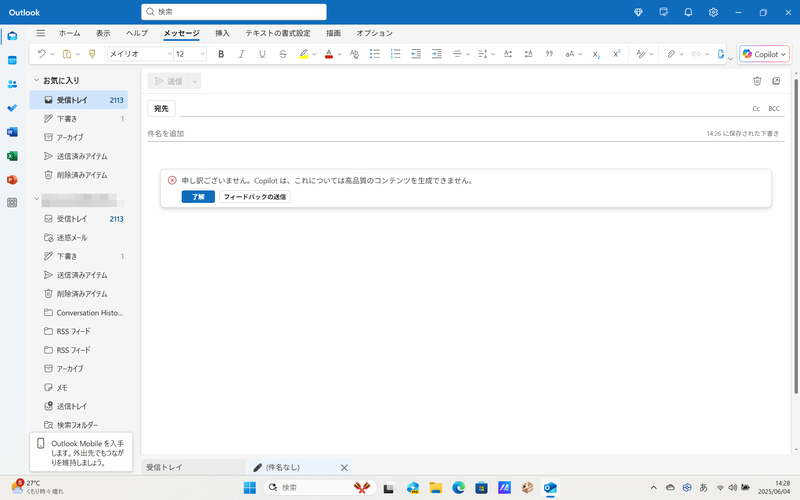Open highlight color dropdown arrow
The width and height of the screenshot is (800, 500).
(x=314, y=54)
